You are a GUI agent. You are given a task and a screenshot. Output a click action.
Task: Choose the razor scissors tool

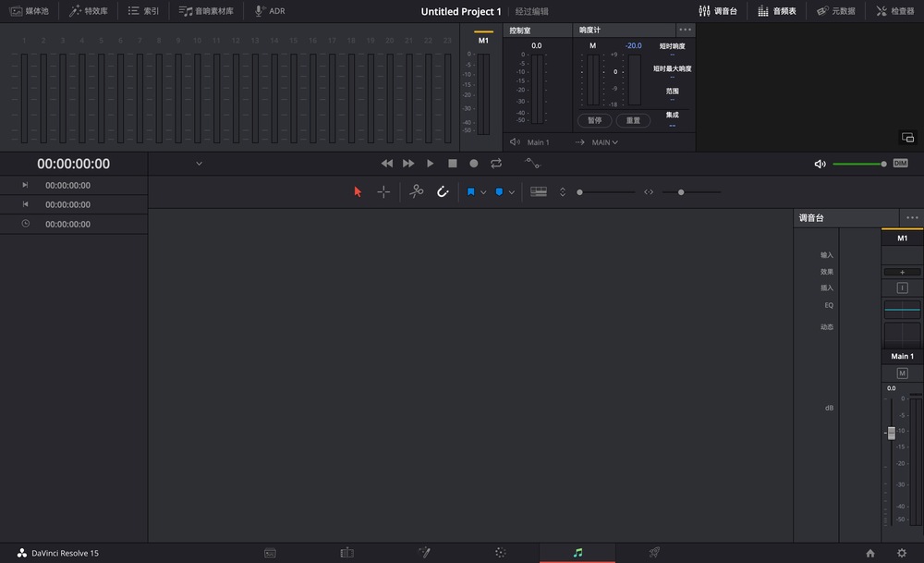pyautogui.click(x=417, y=191)
